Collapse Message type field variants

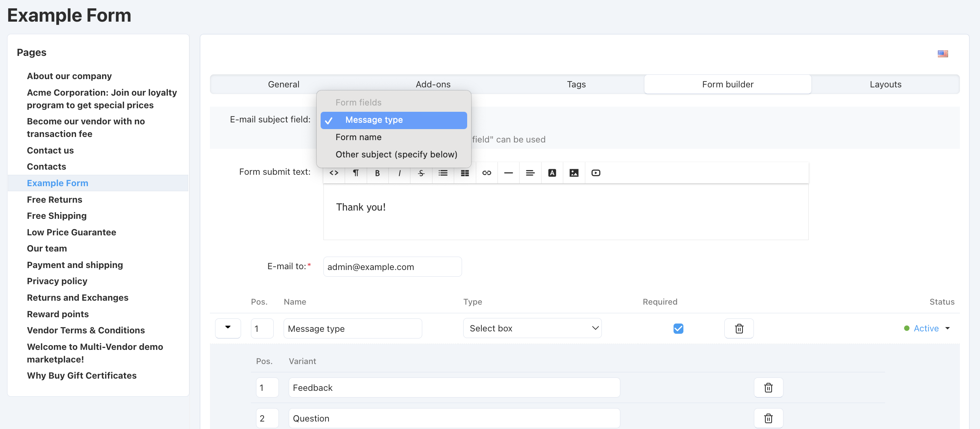(228, 328)
